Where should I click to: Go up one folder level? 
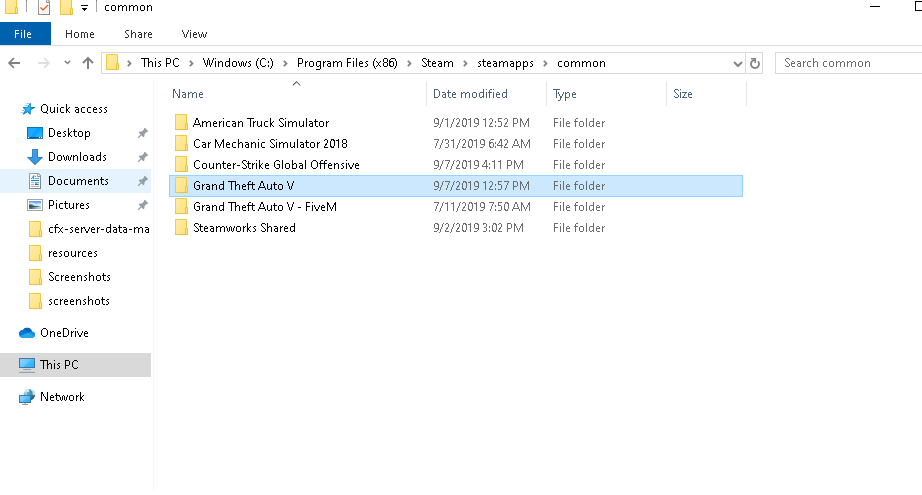tap(88, 63)
